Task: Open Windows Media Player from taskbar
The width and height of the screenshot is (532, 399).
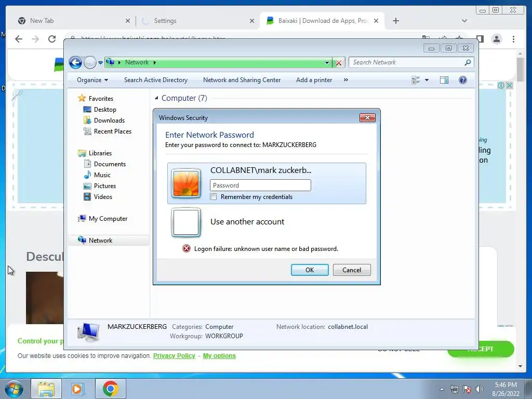Action: [78, 389]
